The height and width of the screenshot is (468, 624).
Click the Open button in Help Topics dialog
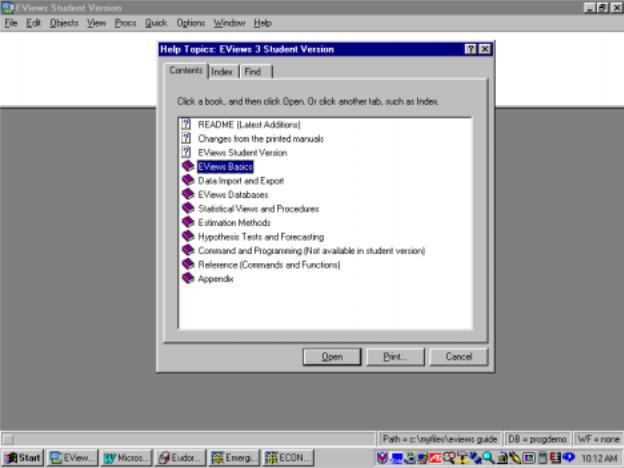332,357
